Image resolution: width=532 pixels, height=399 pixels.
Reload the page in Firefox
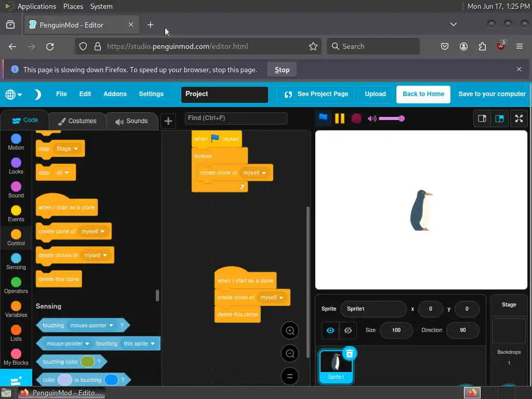click(50, 46)
